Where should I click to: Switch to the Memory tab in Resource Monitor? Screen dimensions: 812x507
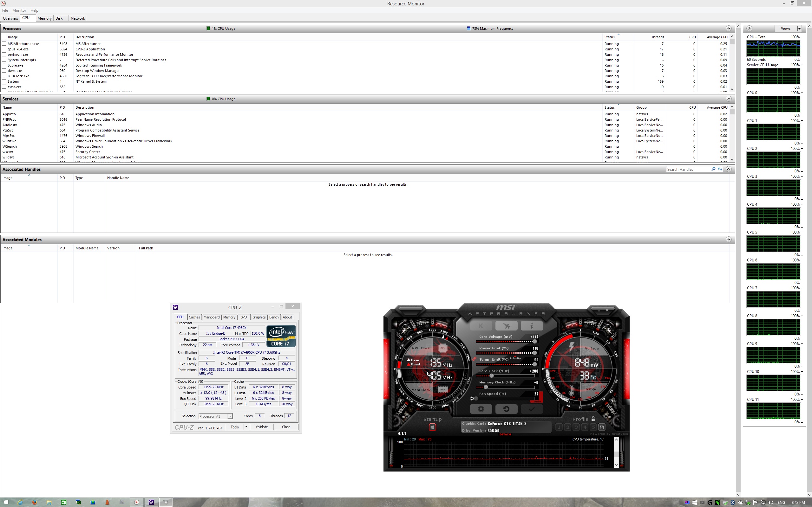pyautogui.click(x=44, y=18)
